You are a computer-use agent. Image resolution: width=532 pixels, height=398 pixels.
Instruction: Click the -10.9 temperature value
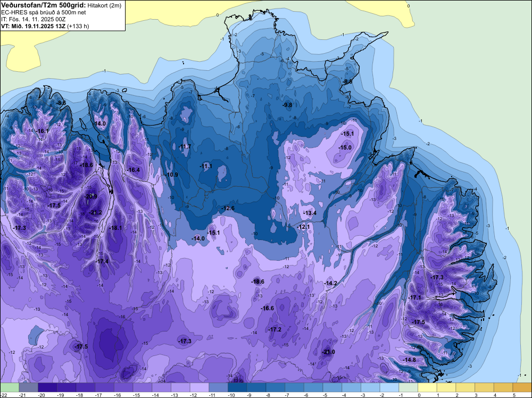coord(172,175)
